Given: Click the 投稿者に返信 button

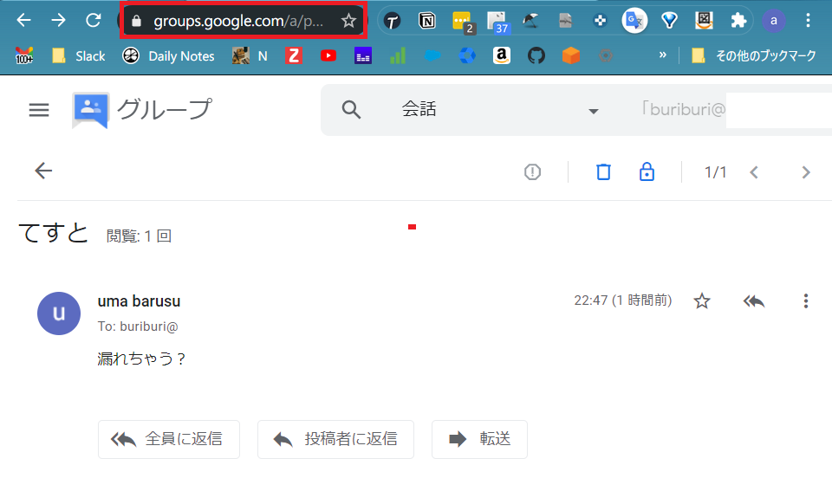Looking at the screenshot, I should click(x=335, y=439).
